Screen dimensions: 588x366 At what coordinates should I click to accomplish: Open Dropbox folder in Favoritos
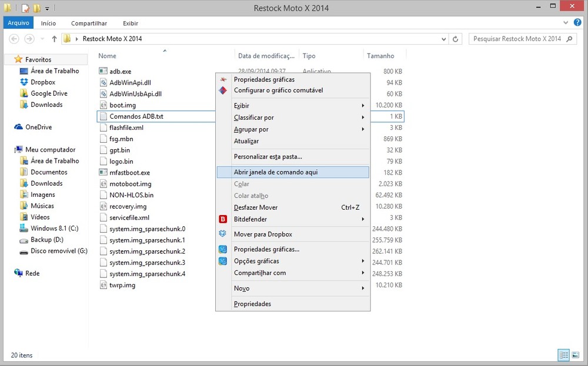click(42, 82)
